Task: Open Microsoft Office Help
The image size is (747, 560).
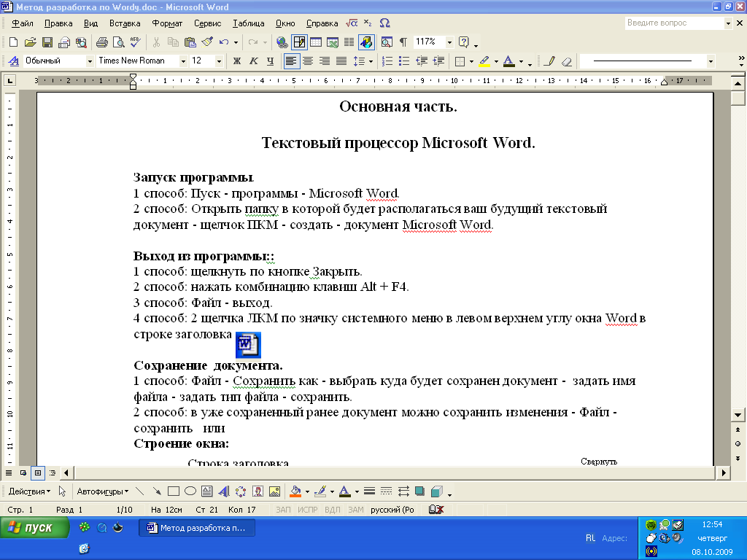Action: tap(463, 42)
